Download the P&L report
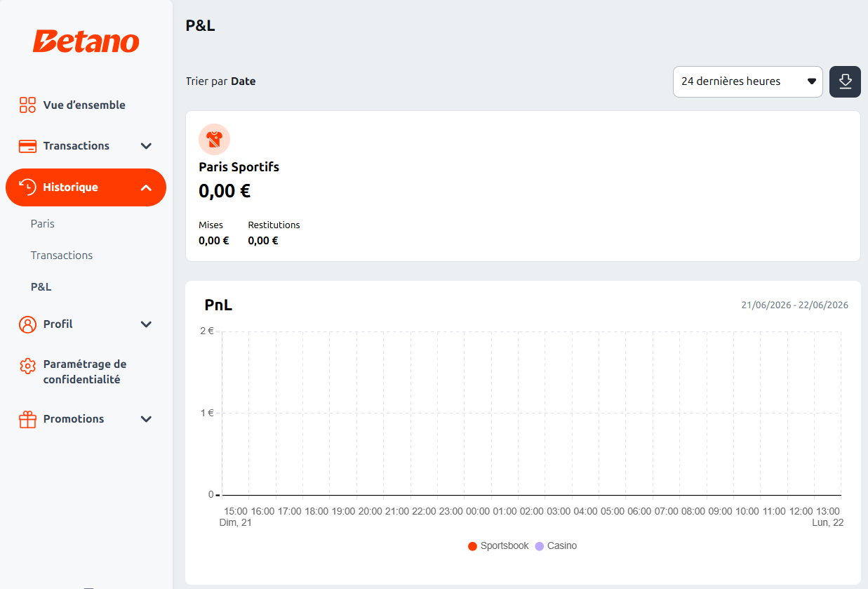This screenshot has height=589, width=868. (845, 81)
